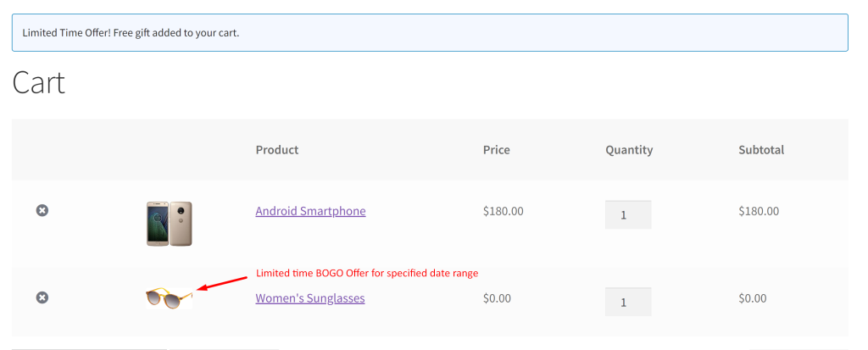
Task: Click the Limited Time Offer notice banner
Action: click(430, 33)
